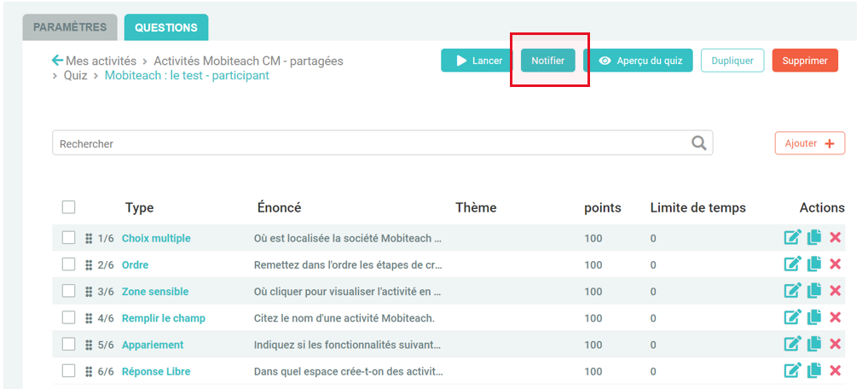
Task: Grab the drag handle of question 6/6
Action: (x=89, y=371)
